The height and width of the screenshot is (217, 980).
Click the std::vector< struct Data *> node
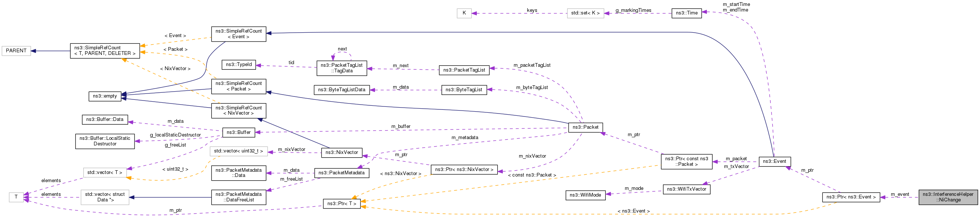point(105,197)
